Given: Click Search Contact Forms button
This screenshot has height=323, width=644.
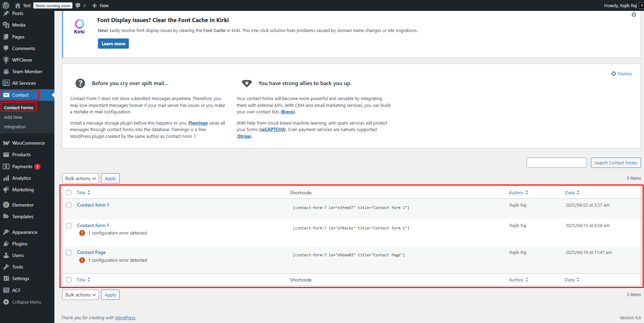Looking at the screenshot, I should point(616,163).
